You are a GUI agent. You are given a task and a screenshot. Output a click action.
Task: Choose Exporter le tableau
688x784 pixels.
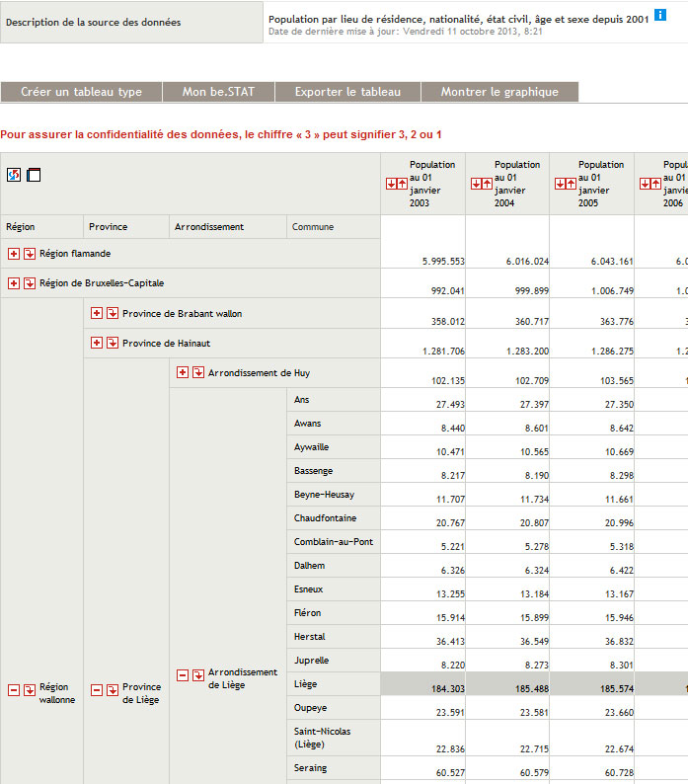coord(347,92)
